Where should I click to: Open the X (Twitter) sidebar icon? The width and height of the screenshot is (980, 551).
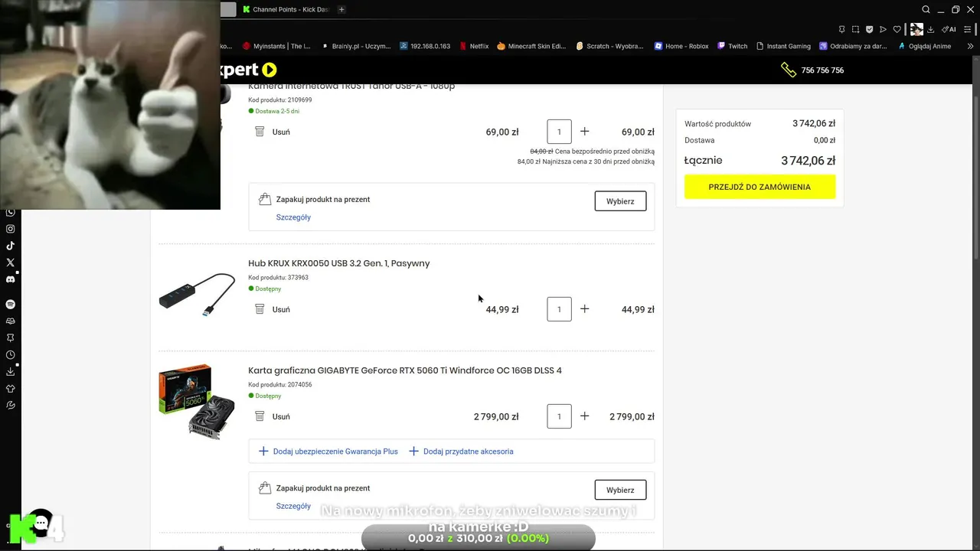click(11, 262)
